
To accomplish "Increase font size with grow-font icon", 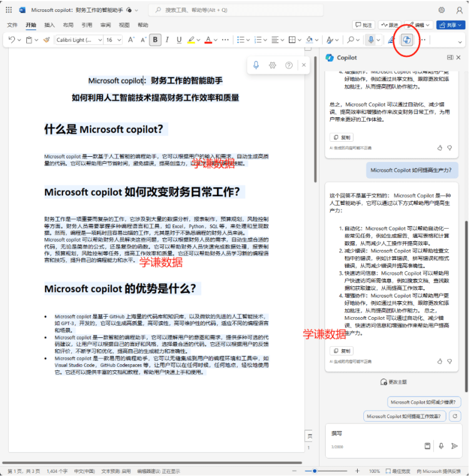I will (131, 40).
